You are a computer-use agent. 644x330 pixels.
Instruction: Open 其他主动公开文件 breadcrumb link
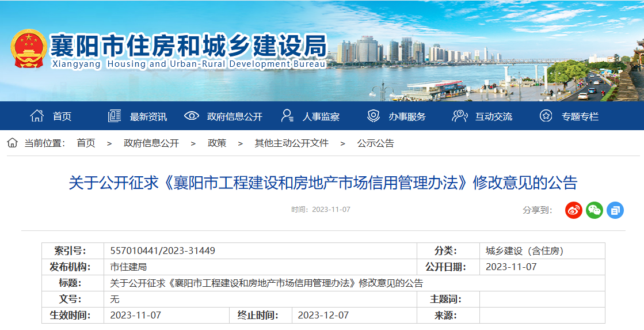point(291,143)
